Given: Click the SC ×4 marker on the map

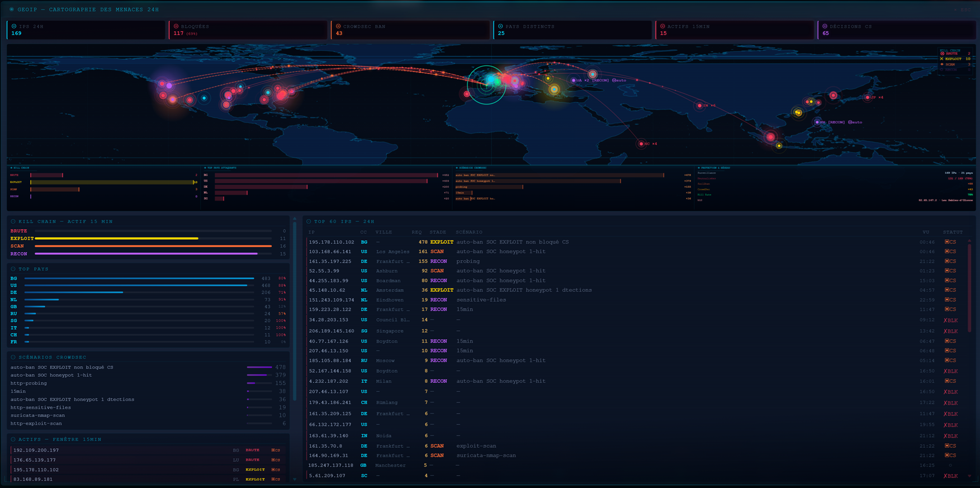Looking at the screenshot, I should 641,144.
